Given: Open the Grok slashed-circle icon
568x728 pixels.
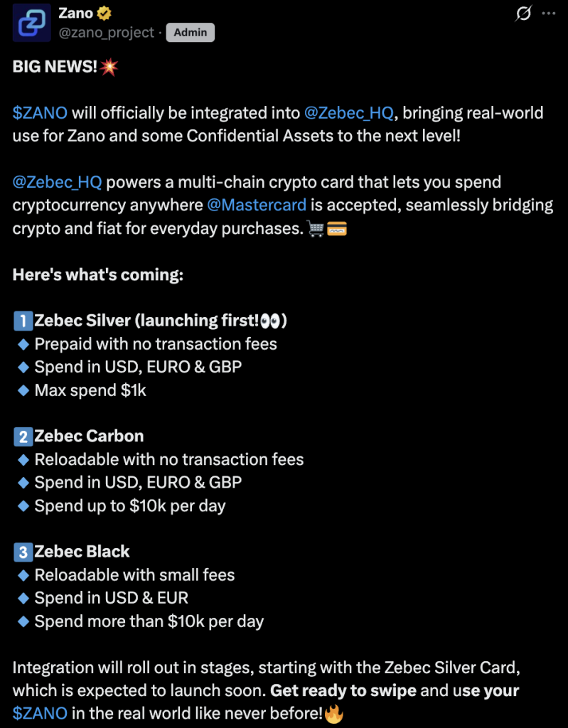Looking at the screenshot, I should (x=523, y=14).
